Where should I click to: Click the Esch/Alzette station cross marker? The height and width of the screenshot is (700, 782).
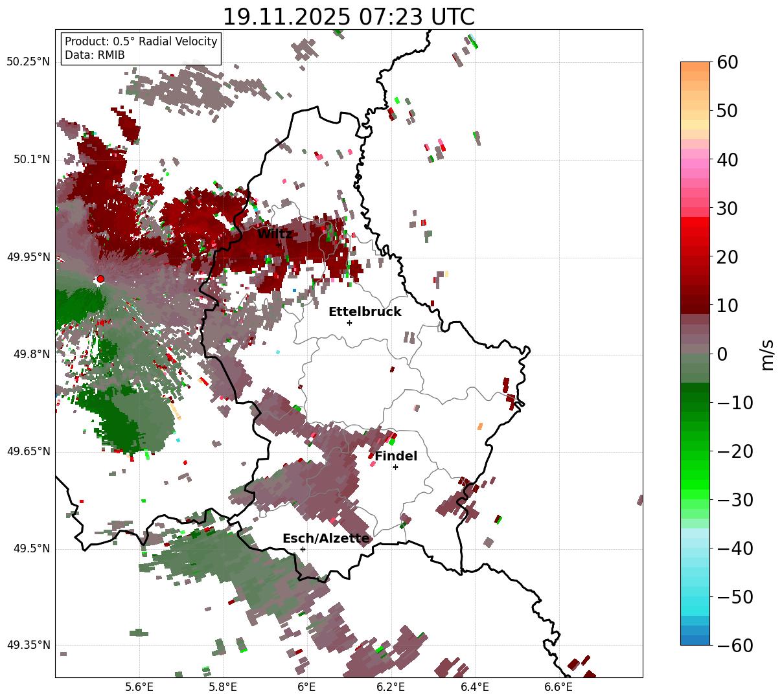tap(303, 549)
